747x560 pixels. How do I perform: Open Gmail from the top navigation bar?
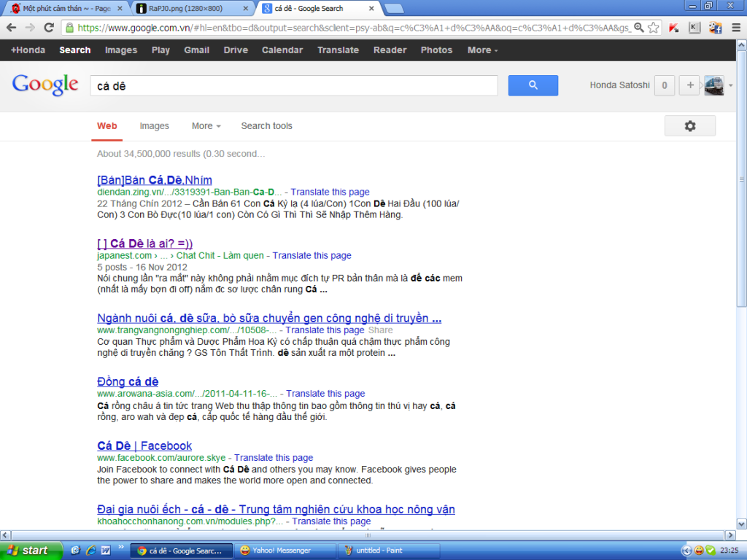pyautogui.click(x=196, y=50)
